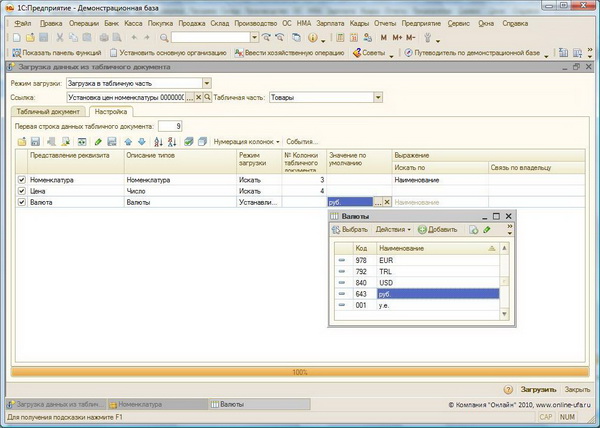
Task: Click Ввести хозяйственную операцию button
Action: pos(290,53)
